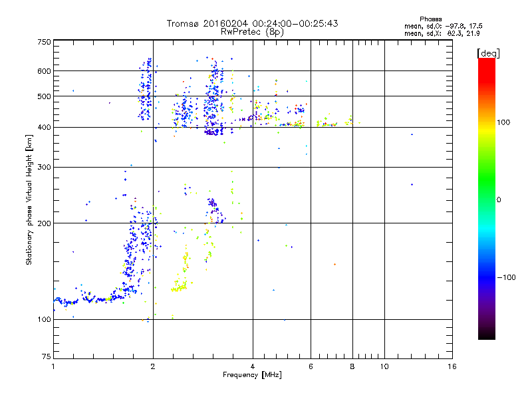Click the y-axis tick label "400"
532x399 pixels.
[x=44, y=128]
